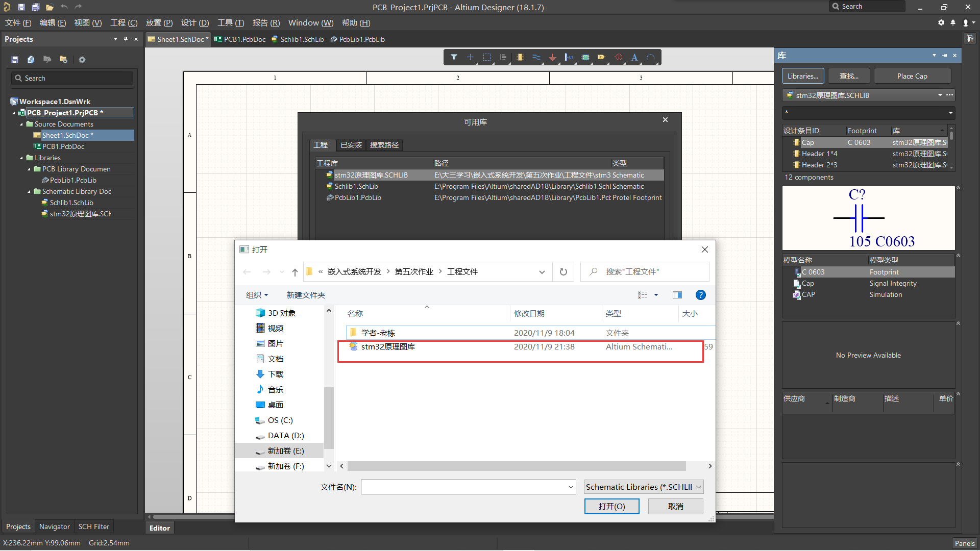Click the place directive info icon
Screen dimensions: 980x551
(619, 57)
